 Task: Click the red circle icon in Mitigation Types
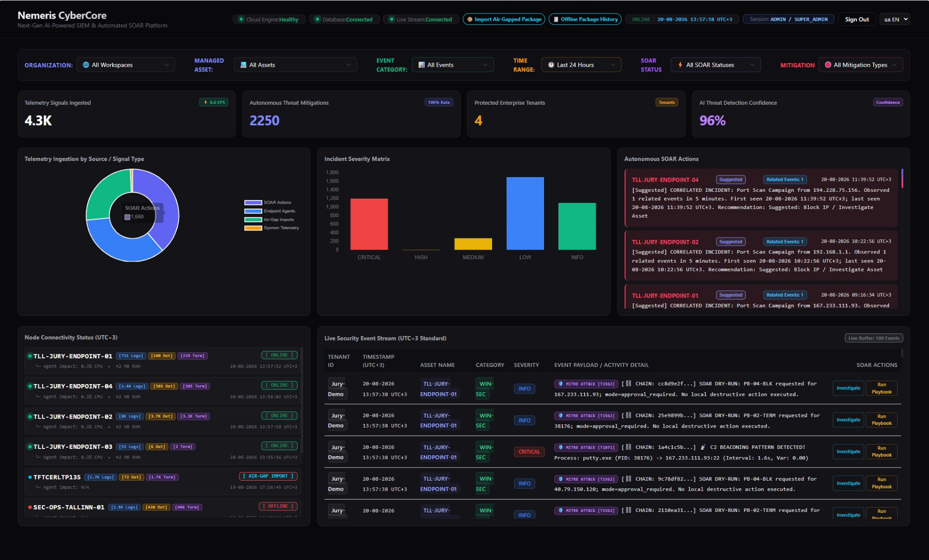[828, 65]
